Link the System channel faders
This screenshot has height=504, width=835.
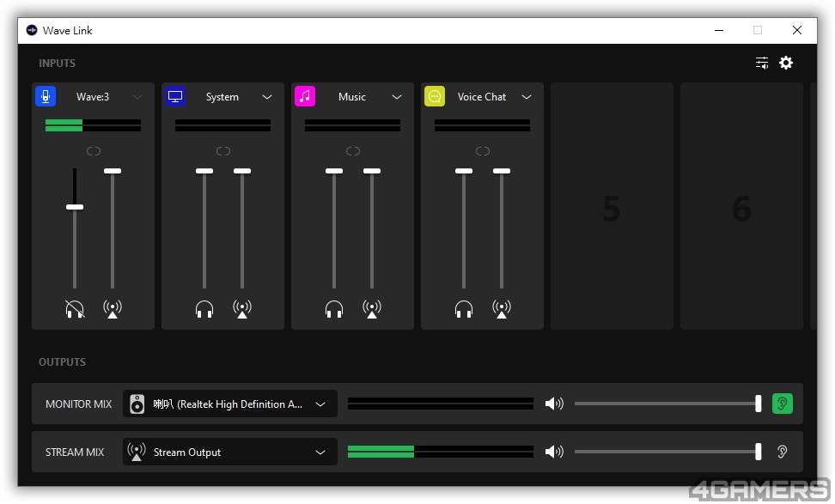point(223,151)
